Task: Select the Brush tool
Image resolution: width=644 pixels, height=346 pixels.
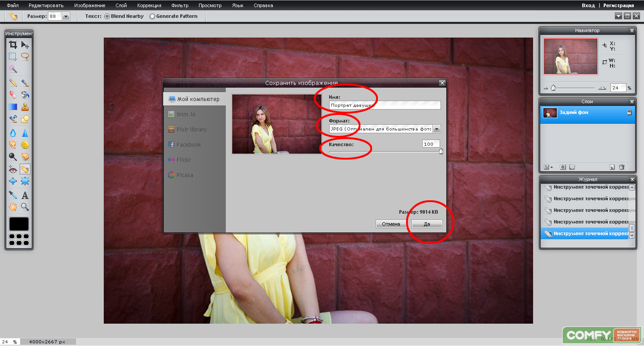Action: click(25, 83)
